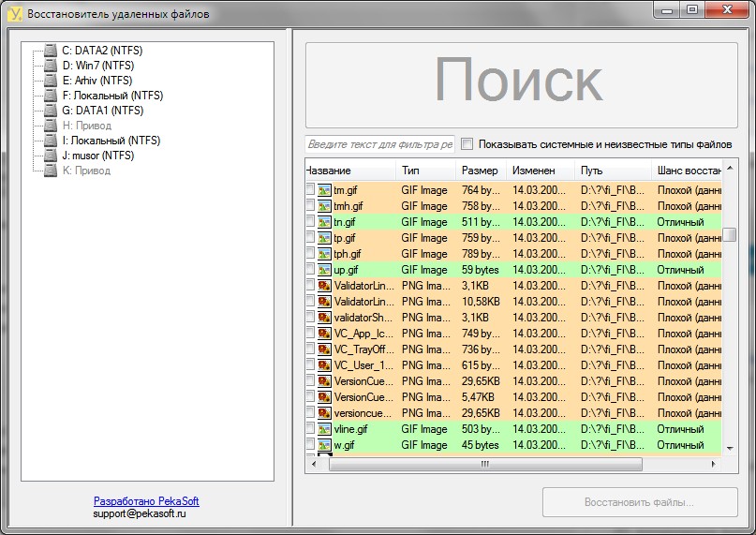Tick the checkbox for up.gif
The height and width of the screenshot is (535, 756).
click(x=310, y=269)
